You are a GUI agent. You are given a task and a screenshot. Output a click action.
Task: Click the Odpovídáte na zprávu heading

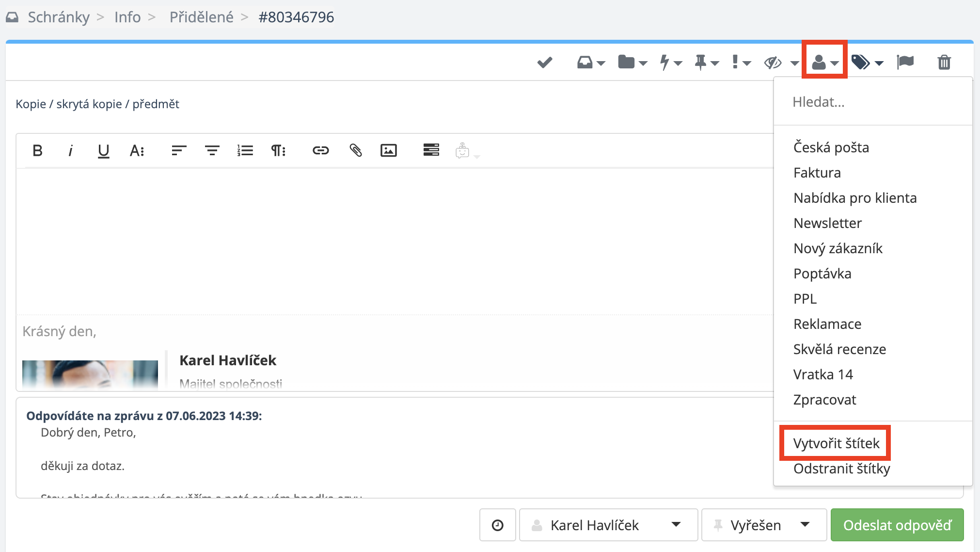[144, 416]
